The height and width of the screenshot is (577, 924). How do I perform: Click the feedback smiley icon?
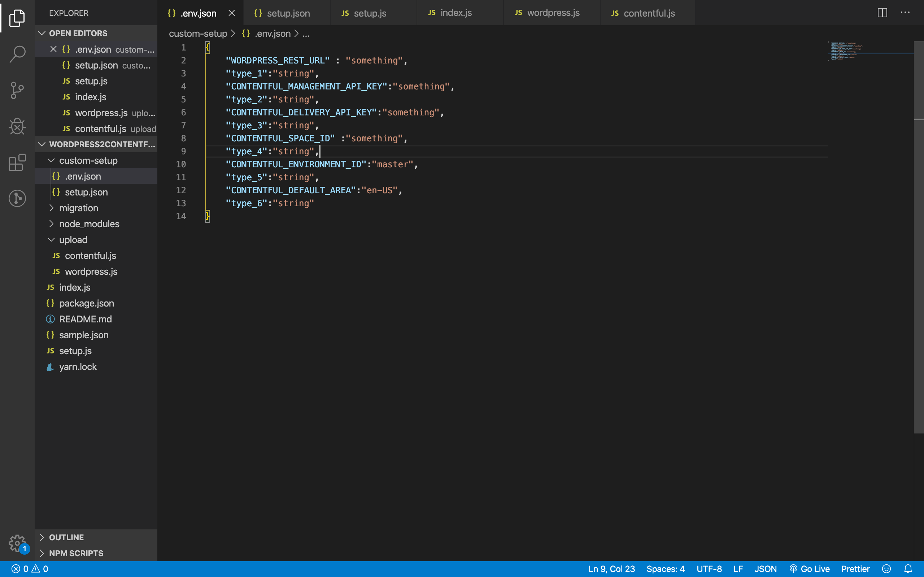[886, 569]
